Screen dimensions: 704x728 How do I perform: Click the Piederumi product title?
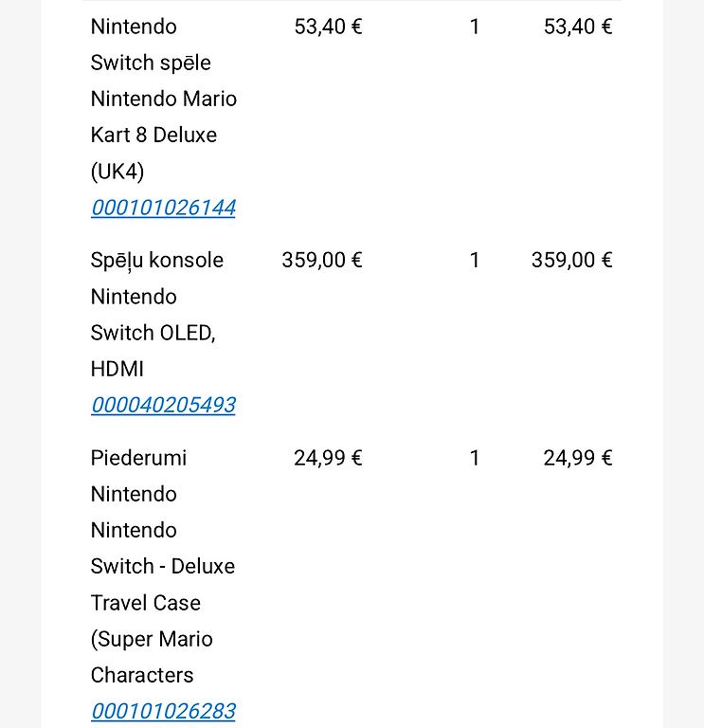[x=138, y=458]
